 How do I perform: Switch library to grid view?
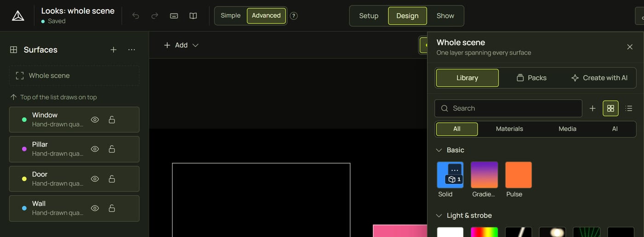[610, 108]
